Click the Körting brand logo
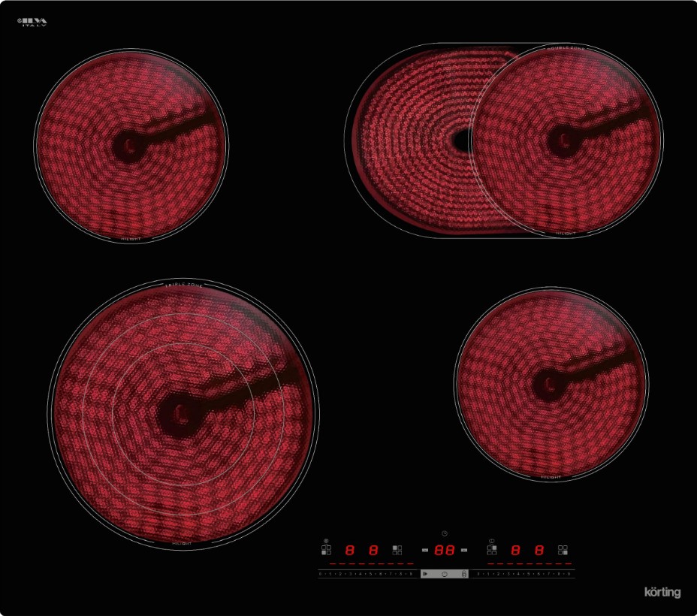 (x=662, y=592)
